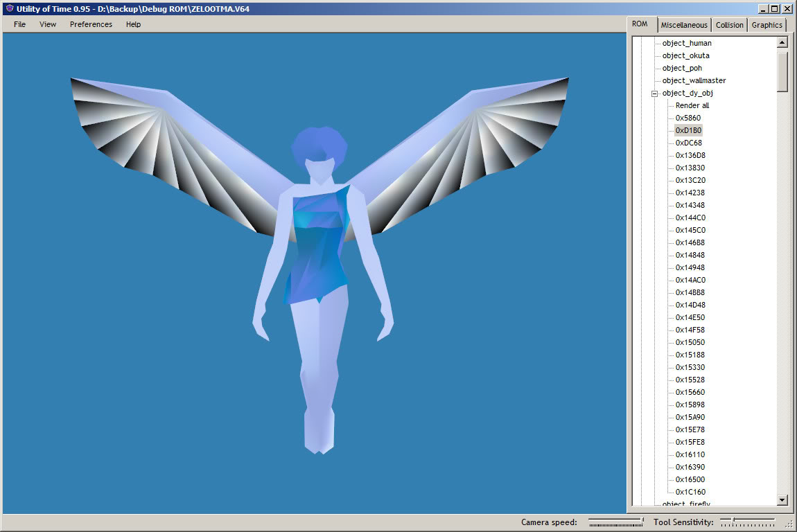
Task: Click the winged fairy model in viewport
Action: tap(319, 265)
